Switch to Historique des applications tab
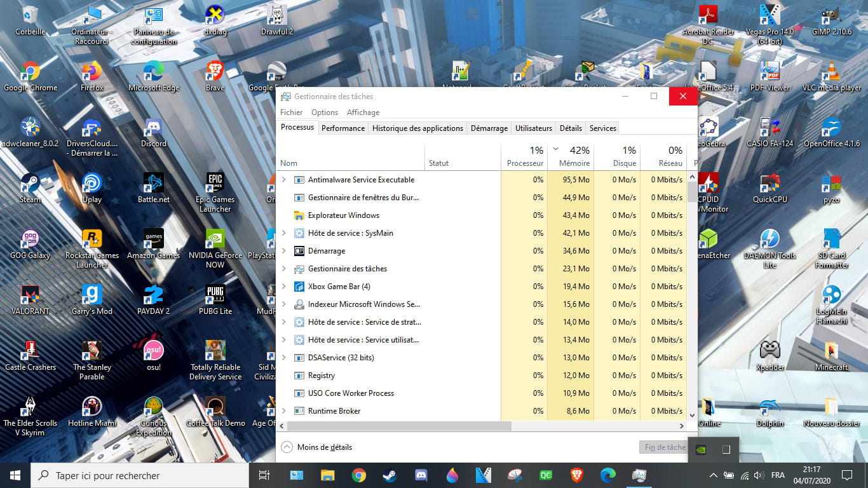868x488 pixels. [417, 128]
